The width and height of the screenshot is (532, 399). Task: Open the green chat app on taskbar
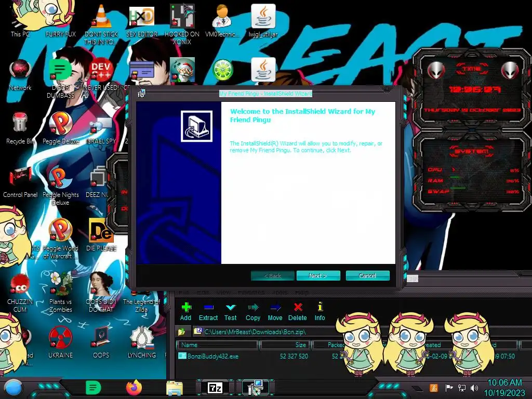[94, 388]
